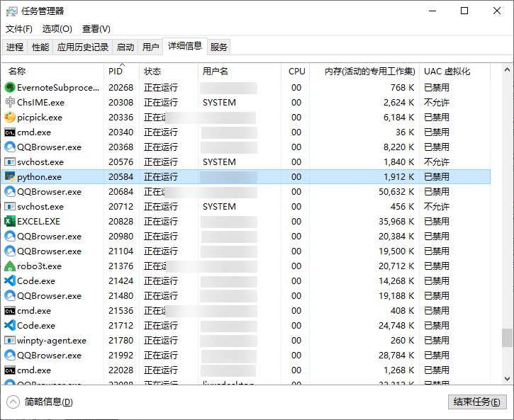
Task: Click the svchost.exe icon with PID 20576
Action: click(x=10, y=162)
